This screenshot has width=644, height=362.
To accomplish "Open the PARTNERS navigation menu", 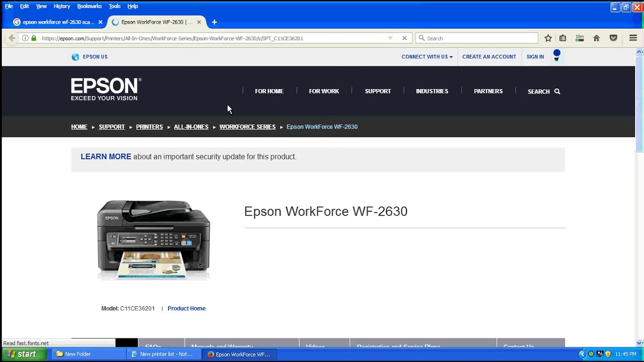I will point(488,92).
